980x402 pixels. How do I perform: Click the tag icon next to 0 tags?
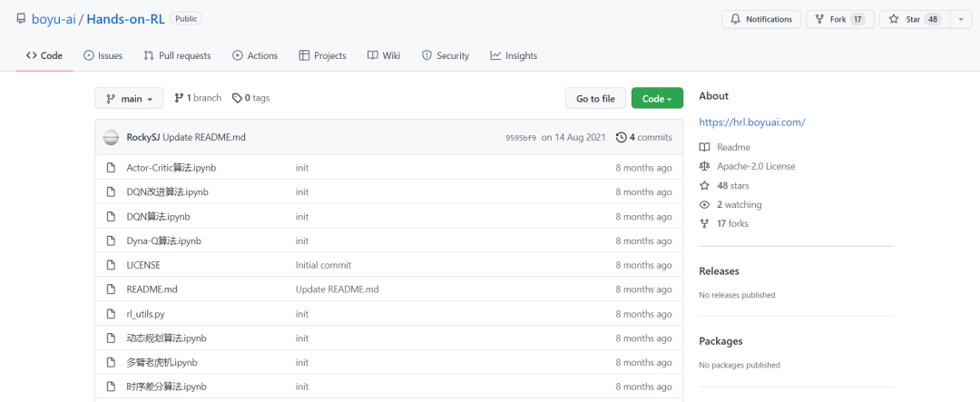point(237,98)
